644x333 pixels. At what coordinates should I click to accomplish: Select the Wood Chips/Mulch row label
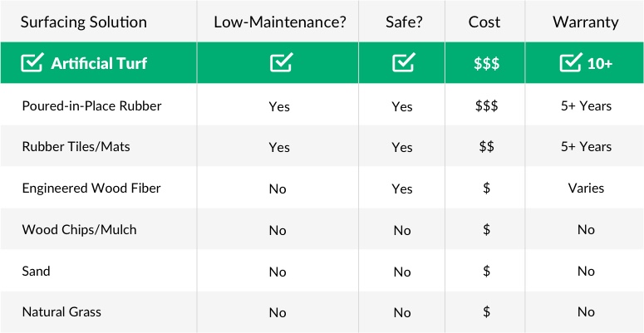click(79, 229)
